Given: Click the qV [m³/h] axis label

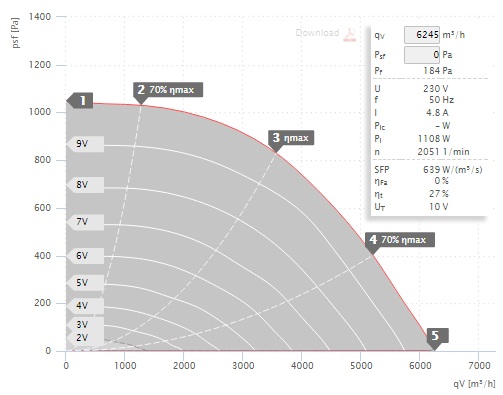Looking at the screenshot, I should [474, 384].
